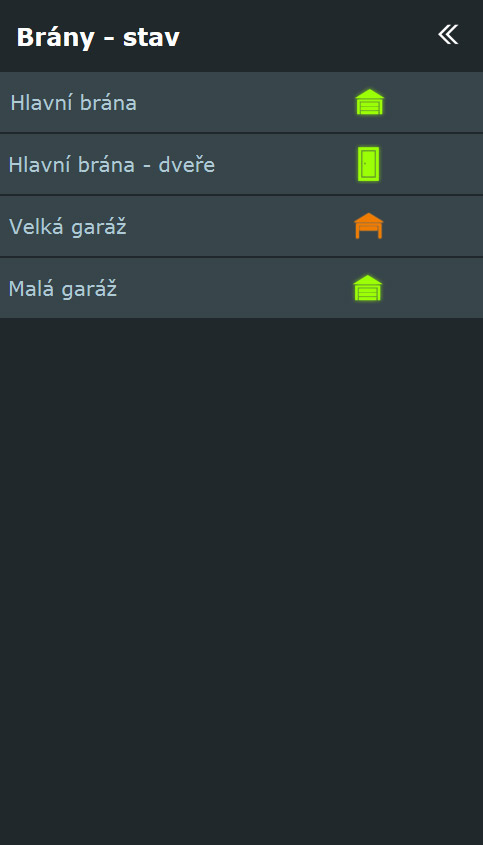Click the Velká garáž label text
The width and height of the screenshot is (483, 845).
pyautogui.click(x=67, y=227)
